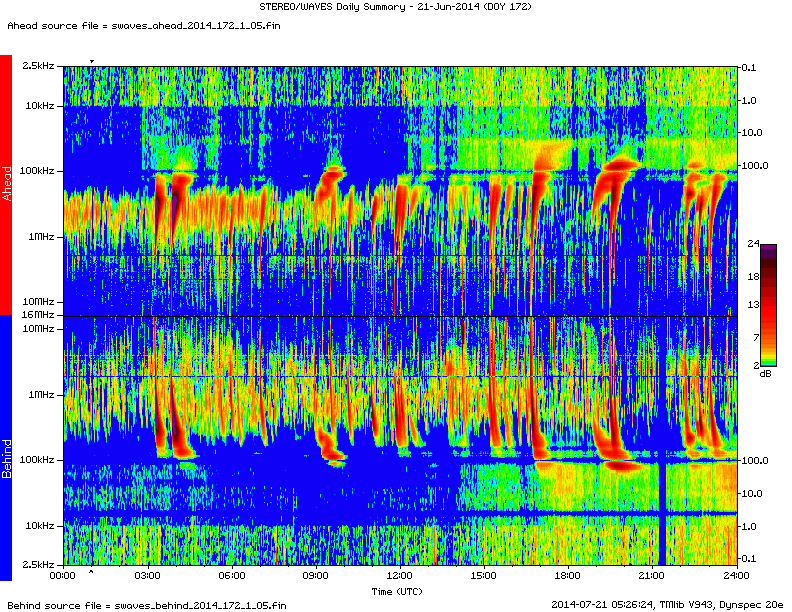Image resolution: width=792 pixels, height=612 pixels.
Task: Click the 10MHz label of the Ahead panel
Action: 38,302
